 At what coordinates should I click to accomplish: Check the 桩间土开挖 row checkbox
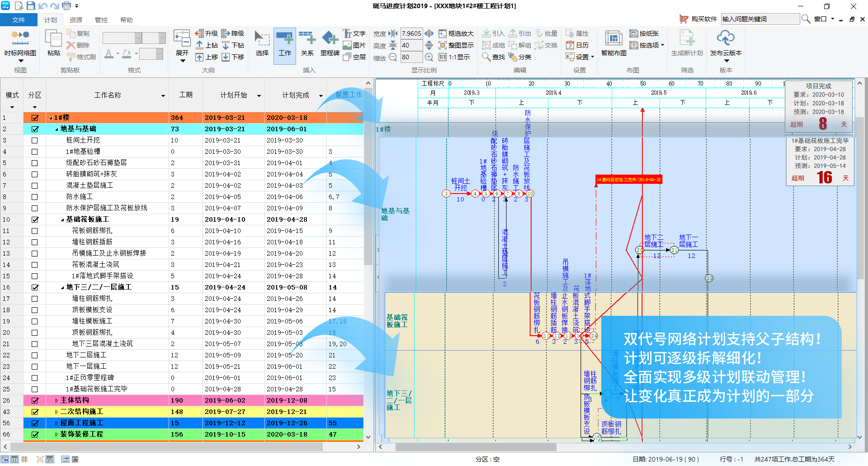(35, 140)
